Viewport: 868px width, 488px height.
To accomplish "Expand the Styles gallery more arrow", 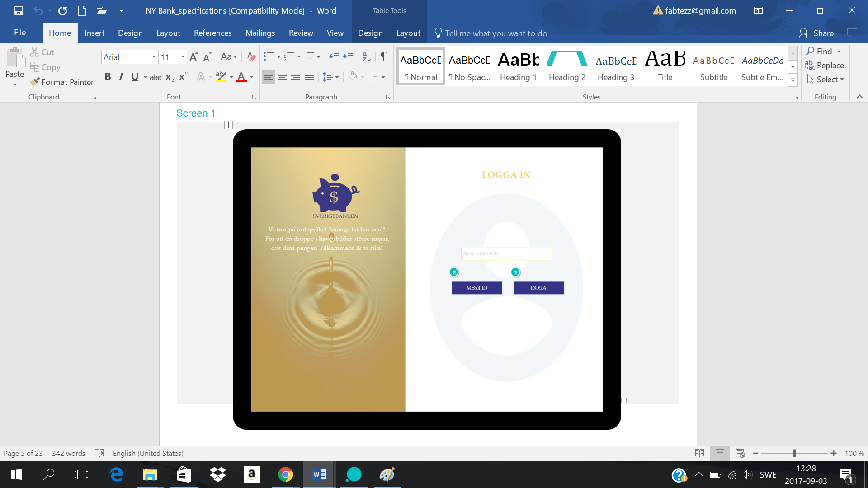I will click(x=793, y=80).
